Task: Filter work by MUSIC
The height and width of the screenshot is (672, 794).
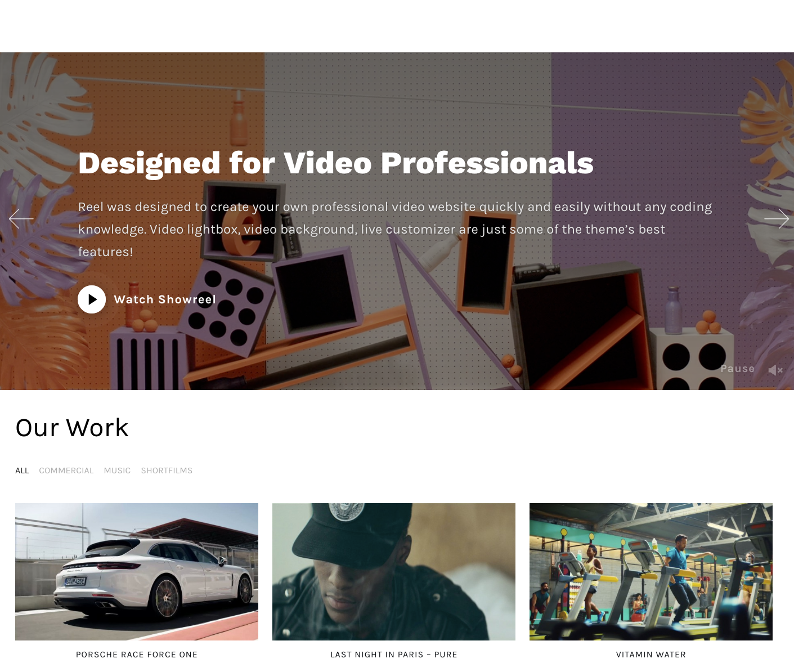Action: [x=117, y=471]
